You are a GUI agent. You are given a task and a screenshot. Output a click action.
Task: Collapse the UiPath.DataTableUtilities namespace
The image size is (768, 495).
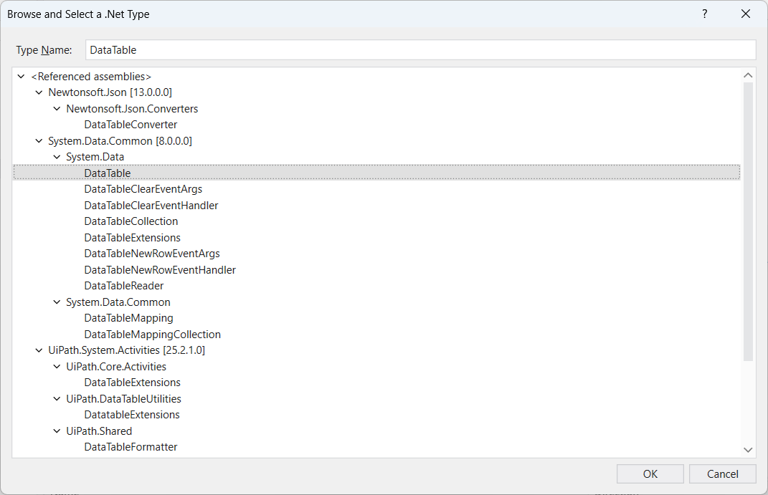(x=57, y=399)
